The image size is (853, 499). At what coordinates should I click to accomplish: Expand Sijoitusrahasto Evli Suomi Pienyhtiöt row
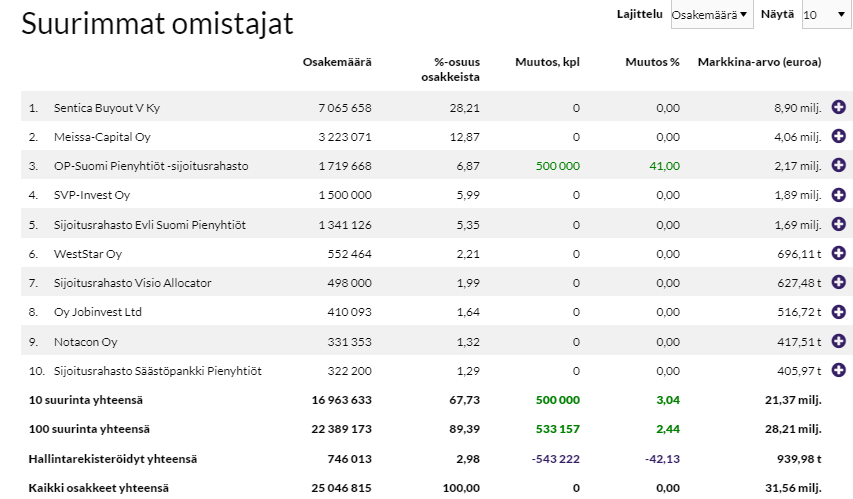pos(838,224)
